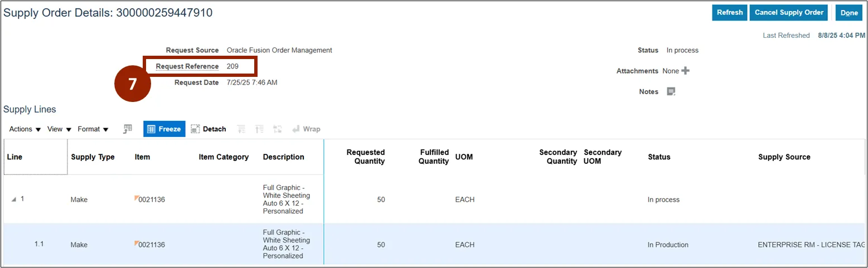Screen dimensions: 868x268
Task: Click the Refresh button
Action: click(x=729, y=12)
